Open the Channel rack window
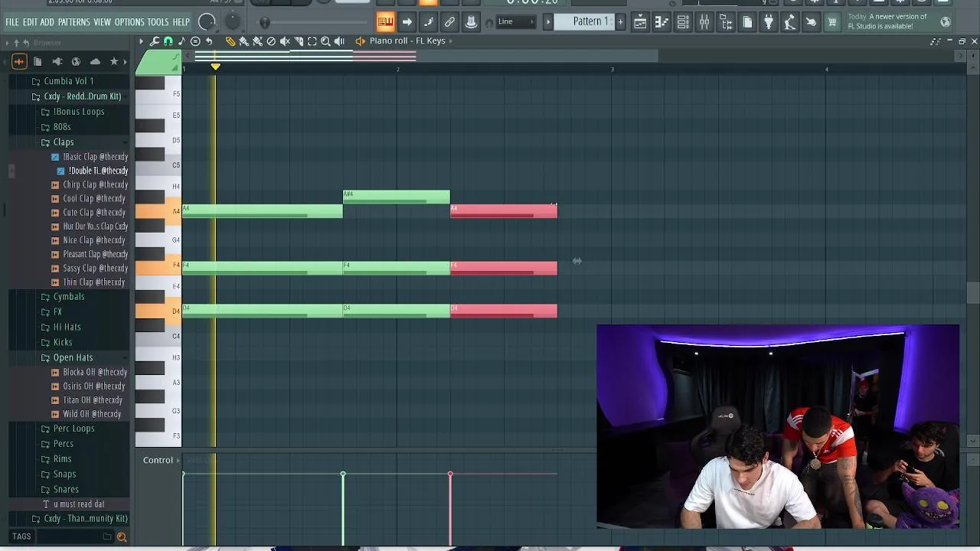Viewport: 980px width, 551px height. click(x=682, y=21)
